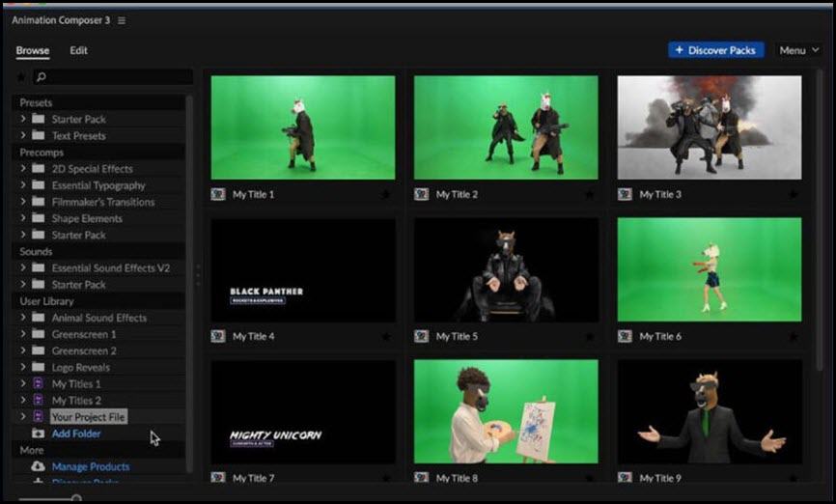Open the Menu dropdown
This screenshot has width=836, height=504.
(798, 50)
